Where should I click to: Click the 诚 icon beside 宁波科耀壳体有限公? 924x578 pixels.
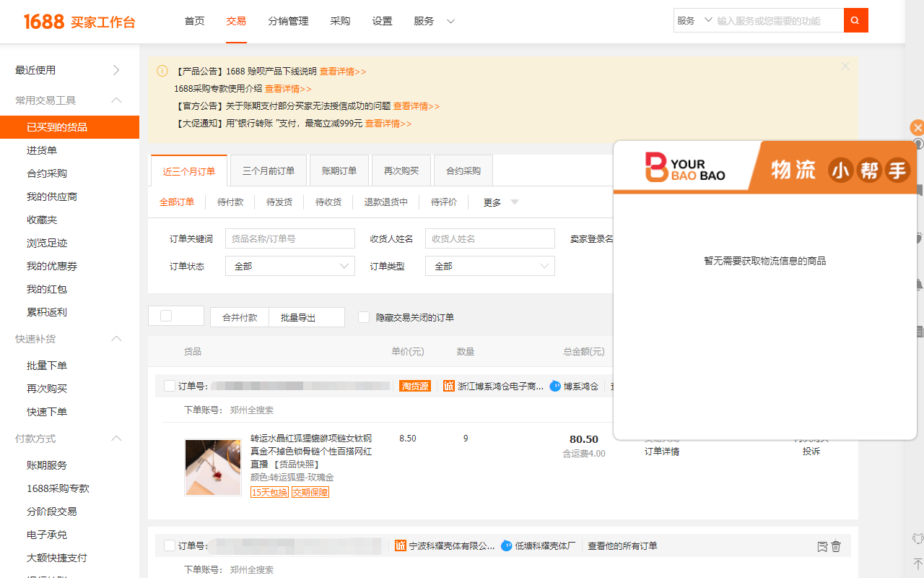pos(401,546)
